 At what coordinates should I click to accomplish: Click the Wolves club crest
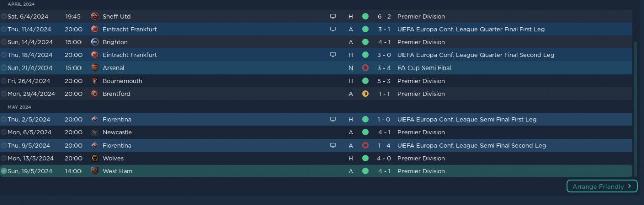(x=94, y=158)
